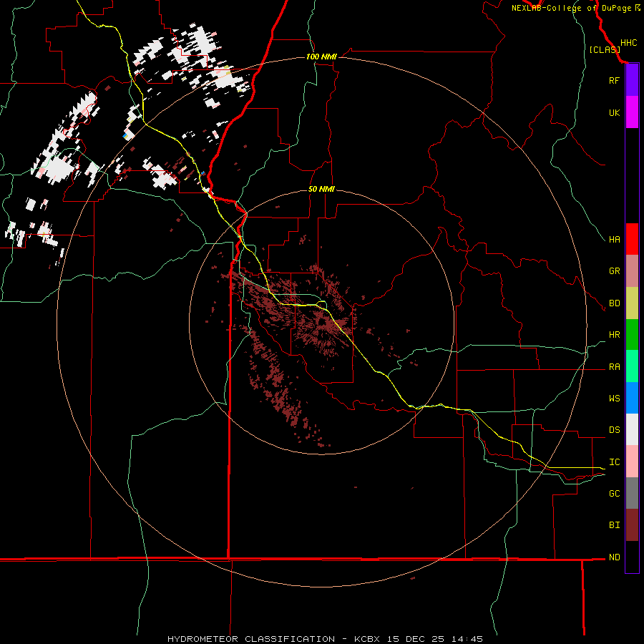
Task: Click the ND legend label
Action: pyautogui.click(x=614, y=557)
